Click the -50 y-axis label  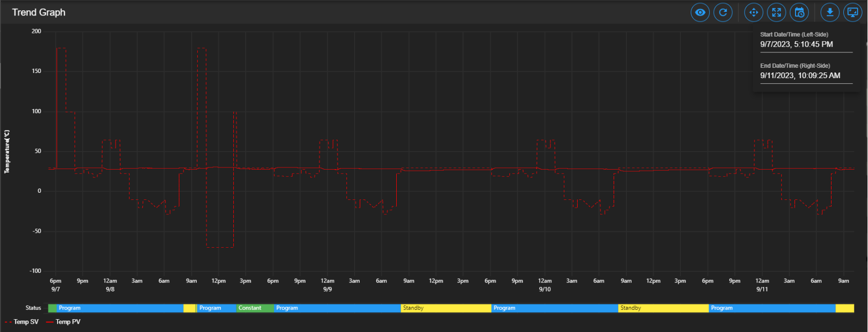coord(37,231)
